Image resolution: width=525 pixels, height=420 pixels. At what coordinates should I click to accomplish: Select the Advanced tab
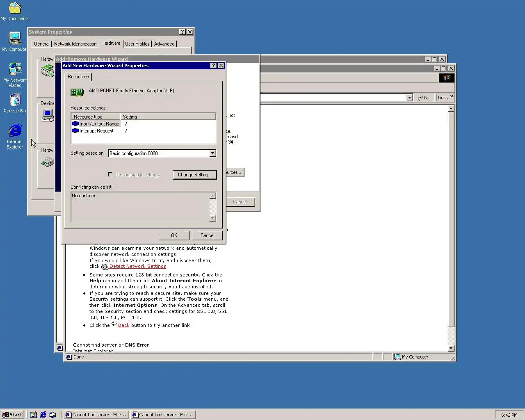click(164, 44)
